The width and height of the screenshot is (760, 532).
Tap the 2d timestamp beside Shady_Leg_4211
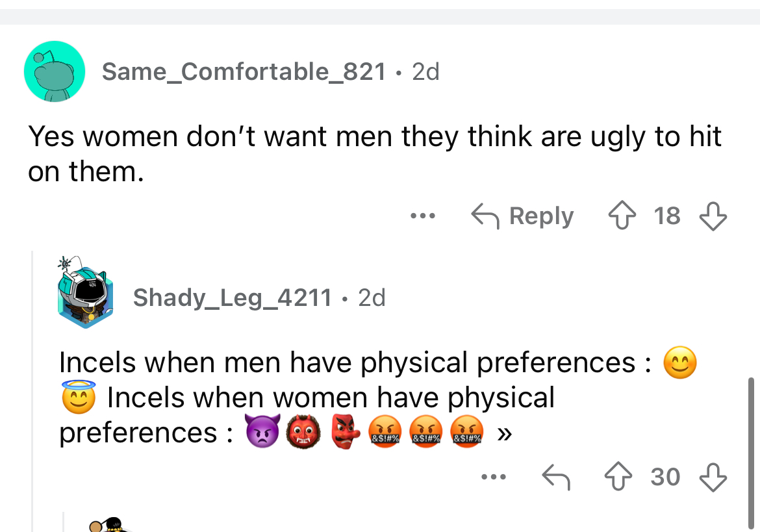(372, 298)
